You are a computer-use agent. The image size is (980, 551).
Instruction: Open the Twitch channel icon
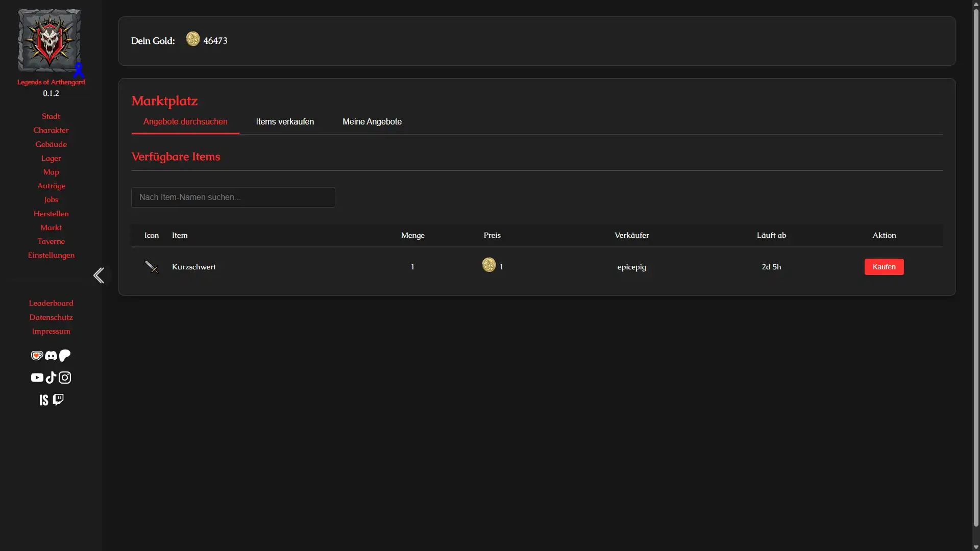tap(58, 400)
